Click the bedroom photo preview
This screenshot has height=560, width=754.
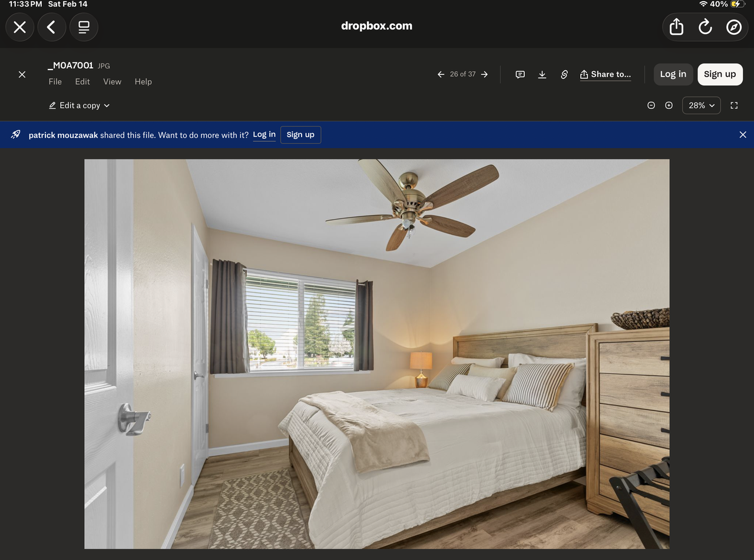coord(377,353)
